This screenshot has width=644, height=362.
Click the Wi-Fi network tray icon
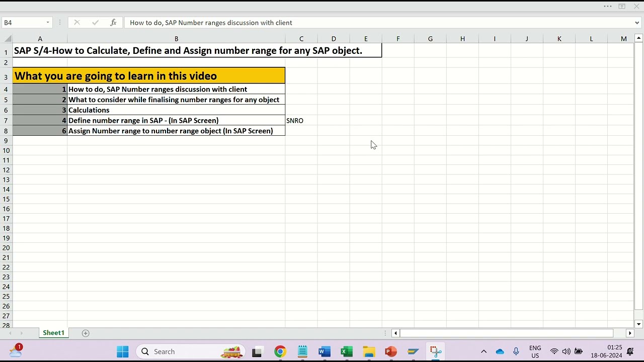tap(554, 351)
